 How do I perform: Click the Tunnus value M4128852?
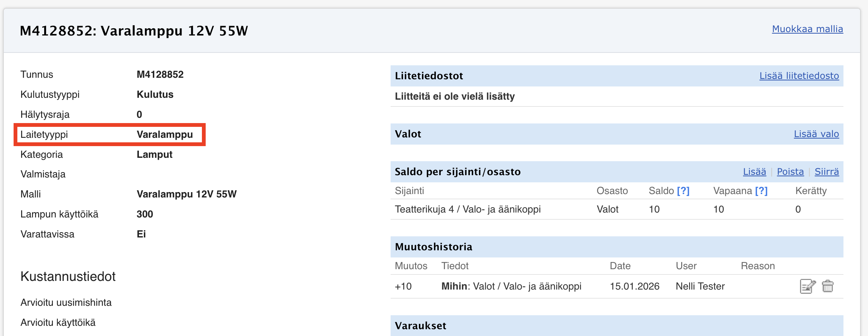[x=160, y=74]
